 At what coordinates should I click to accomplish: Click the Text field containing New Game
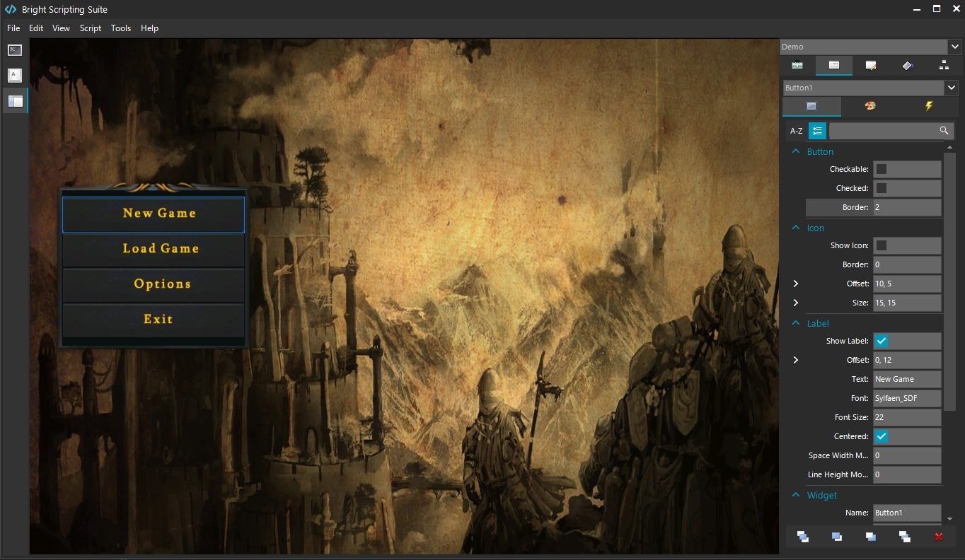[907, 379]
